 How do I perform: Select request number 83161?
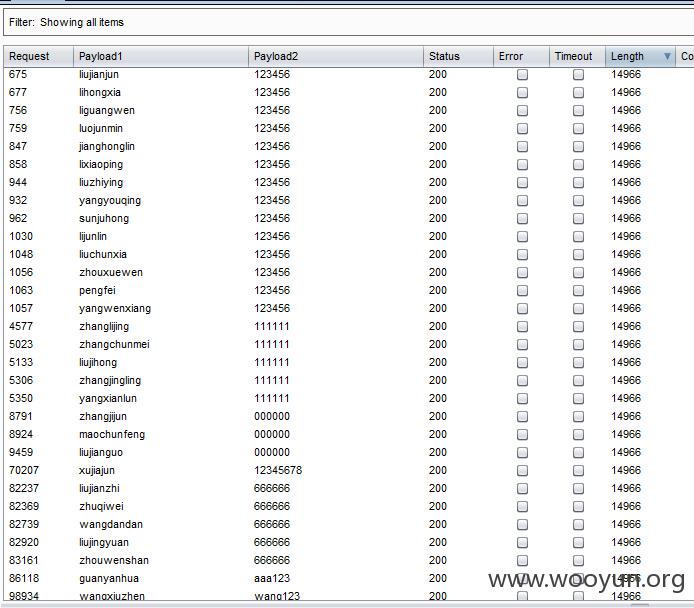point(24,560)
